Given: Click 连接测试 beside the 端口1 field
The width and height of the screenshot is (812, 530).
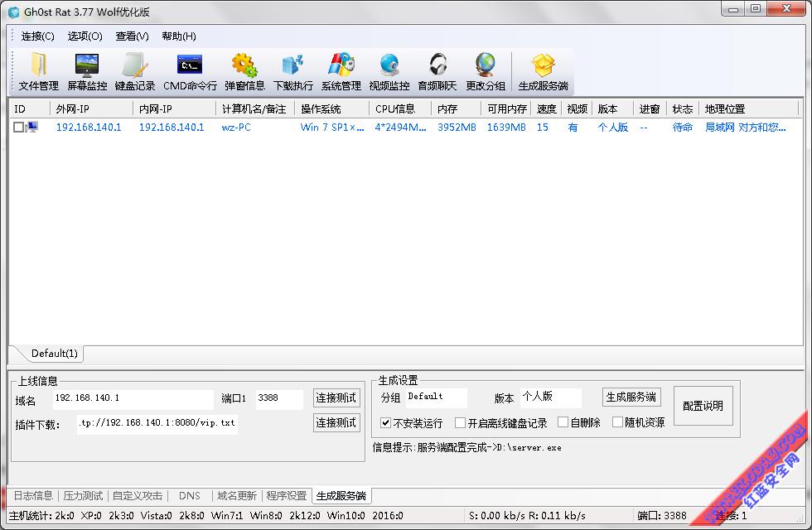Looking at the screenshot, I should (x=336, y=398).
